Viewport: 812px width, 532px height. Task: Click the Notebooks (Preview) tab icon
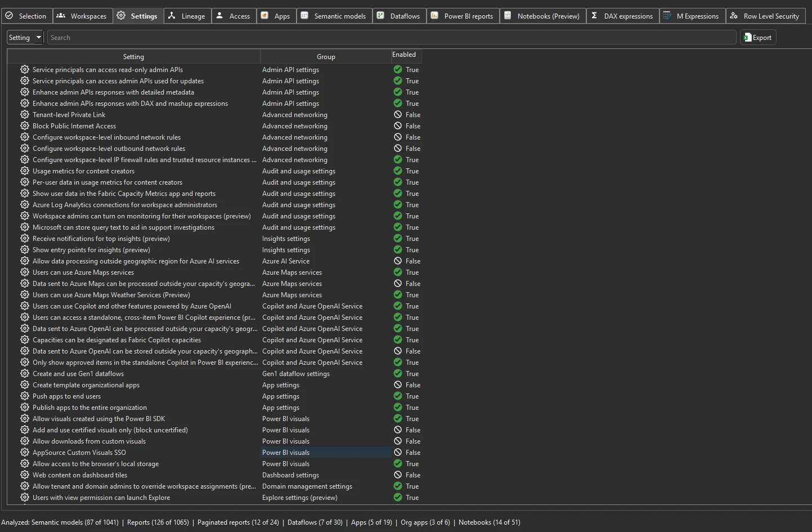click(x=508, y=16)
